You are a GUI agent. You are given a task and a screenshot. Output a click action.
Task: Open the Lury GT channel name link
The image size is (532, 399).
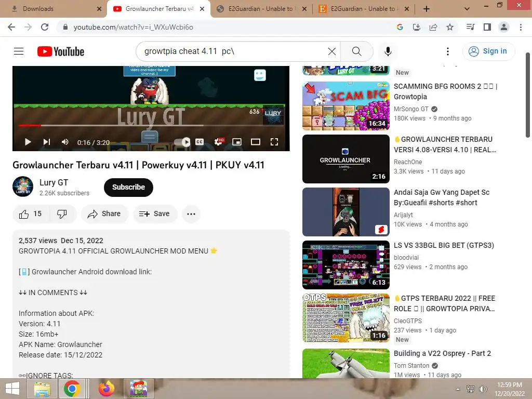54,182
